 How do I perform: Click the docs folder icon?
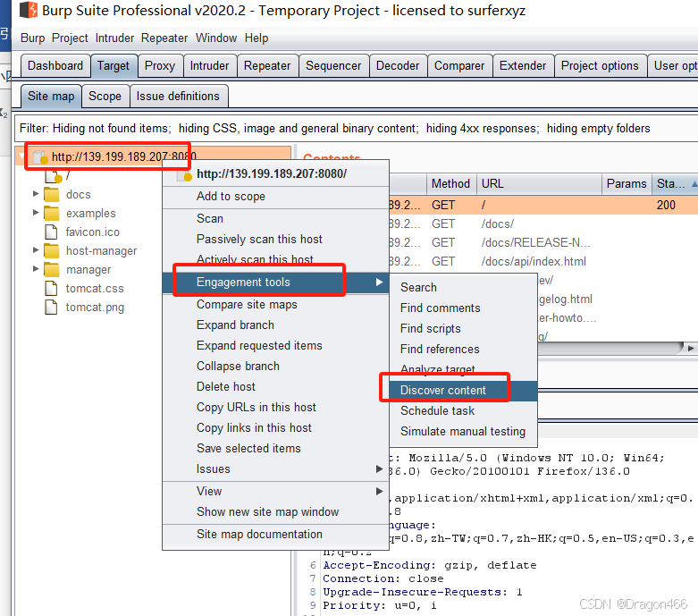pos(52,195)
